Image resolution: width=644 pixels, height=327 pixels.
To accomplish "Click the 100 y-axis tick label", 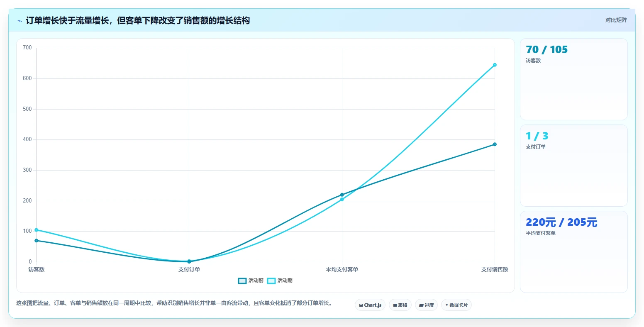I will pyautogui.click(x=27, y=231).
